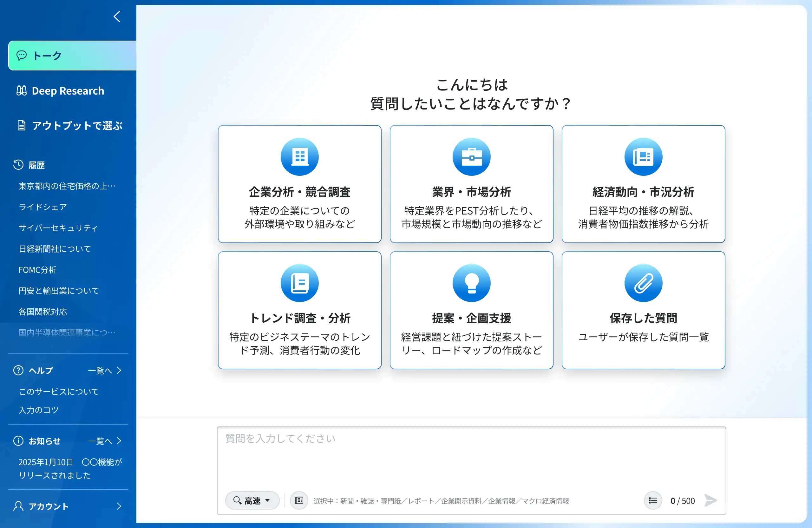Click the アウトプットで選ぶ document icon
Screen dimensions: 812x528
pyautogui.click(x=22, y=126)
